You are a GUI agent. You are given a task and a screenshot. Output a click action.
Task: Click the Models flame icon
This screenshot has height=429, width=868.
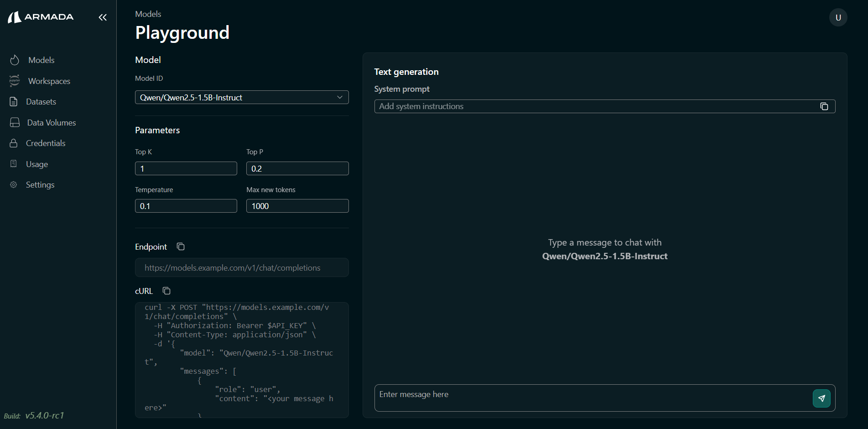click(15, 60)
